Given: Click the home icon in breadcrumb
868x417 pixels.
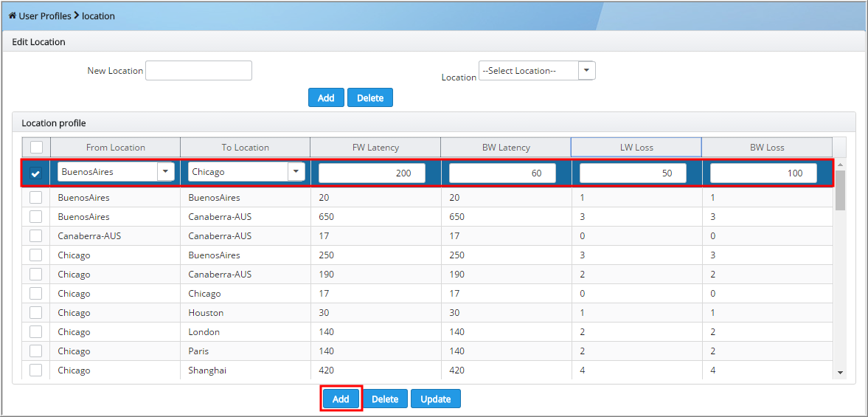Looking at the screenshot, I should click(x=13, y=16).
